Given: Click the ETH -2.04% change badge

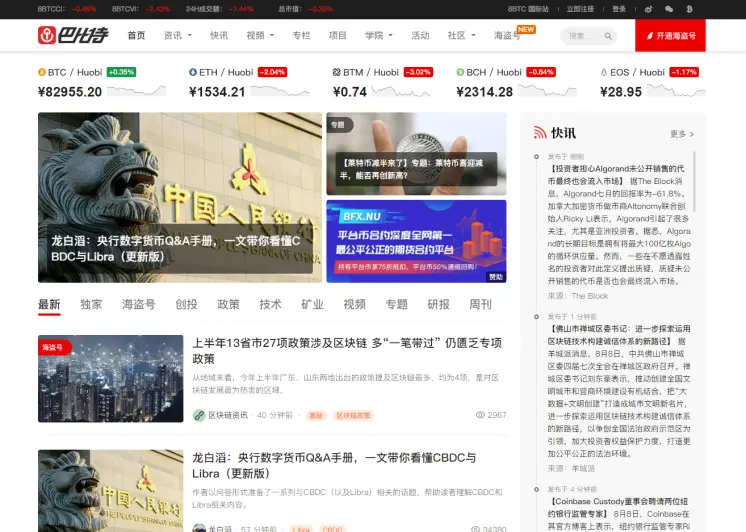Looking at the screenshot, I should click(272, 72).
